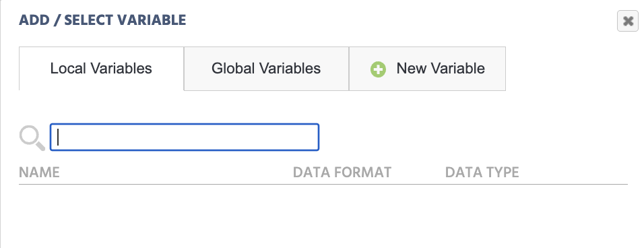The width and height of the screenshot is (644, 248).
Task: Dismiss the dialog with the X button
Action: pyautogui.click(x=628, y=21)
